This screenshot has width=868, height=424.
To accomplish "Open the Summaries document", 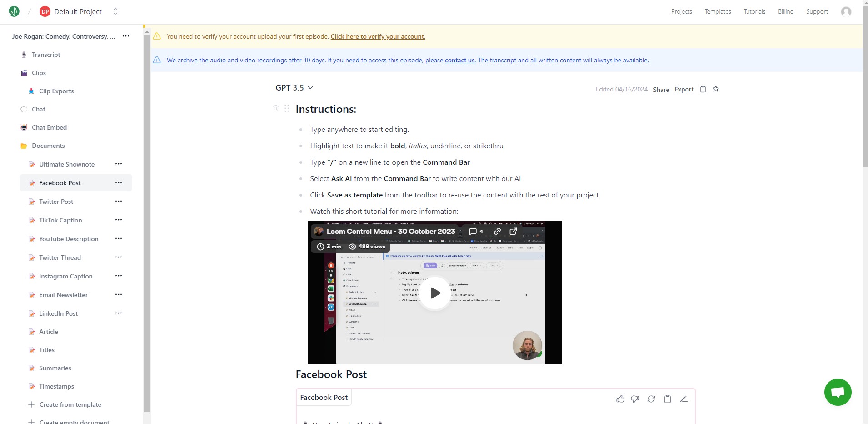I will (55, 368).
